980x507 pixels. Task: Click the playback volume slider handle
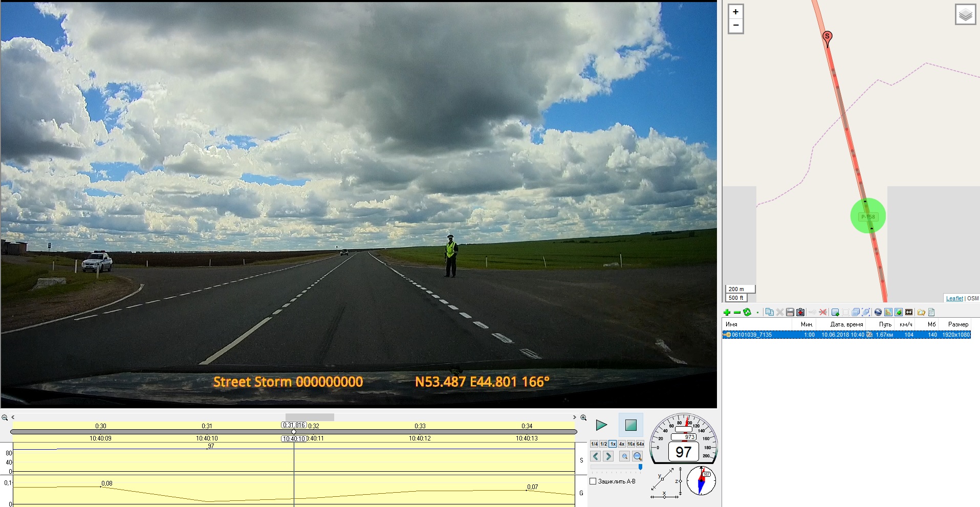pos(640,467)
